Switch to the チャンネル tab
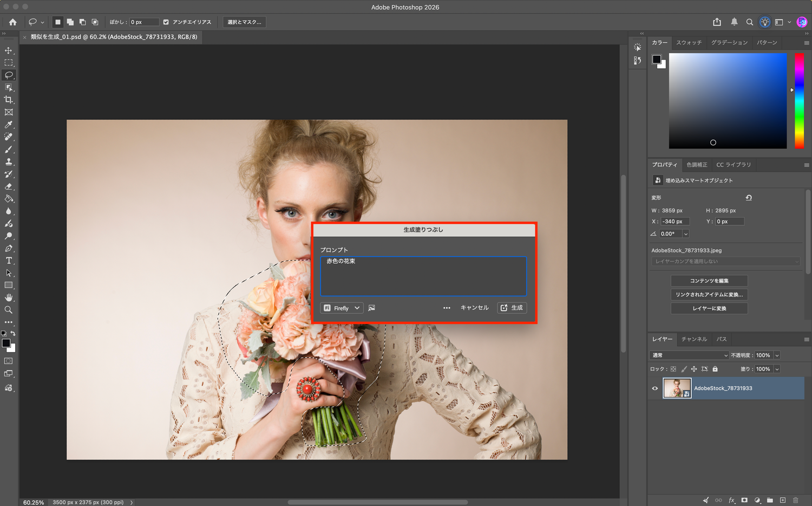Image resolution: width=812 pixels, height=506 pixels. (x=694, y=339)
